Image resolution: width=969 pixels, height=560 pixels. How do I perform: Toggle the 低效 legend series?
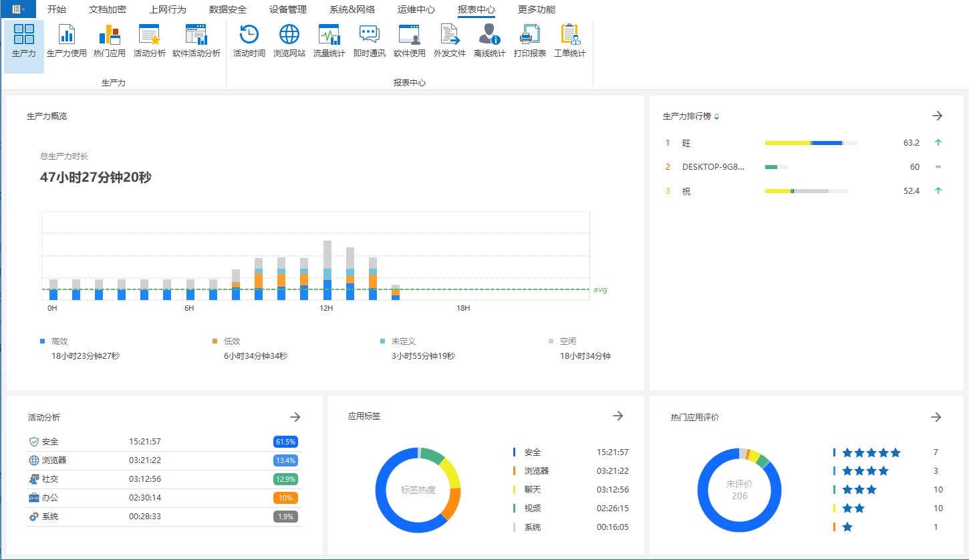[226, 341]
